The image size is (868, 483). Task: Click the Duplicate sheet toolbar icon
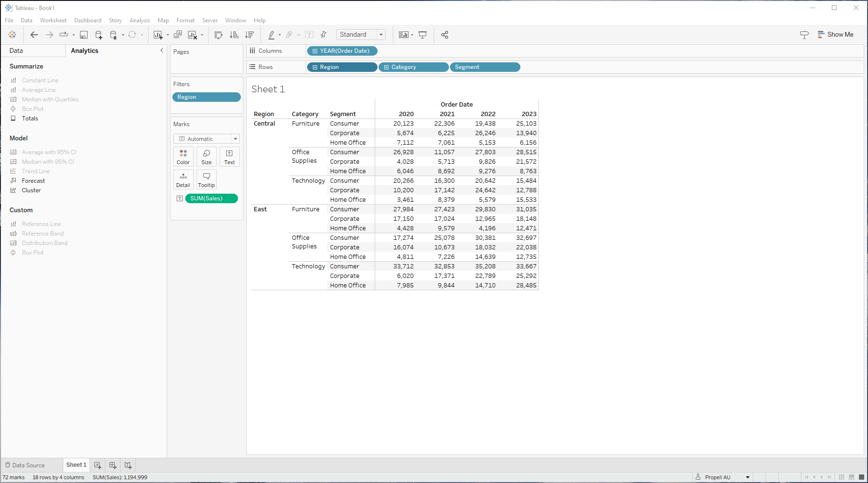[x=178, y=35]
